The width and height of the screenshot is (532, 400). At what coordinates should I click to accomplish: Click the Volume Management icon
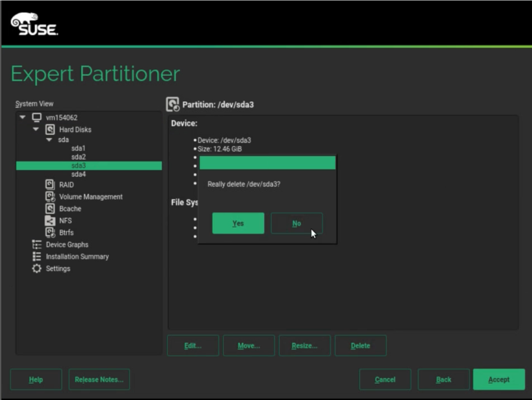coord(50,197)
